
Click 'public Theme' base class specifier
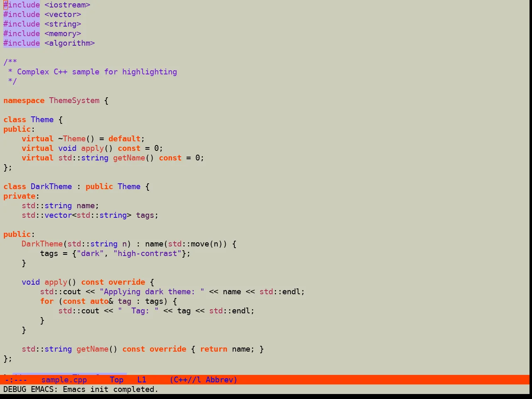(x=113, y=187)
